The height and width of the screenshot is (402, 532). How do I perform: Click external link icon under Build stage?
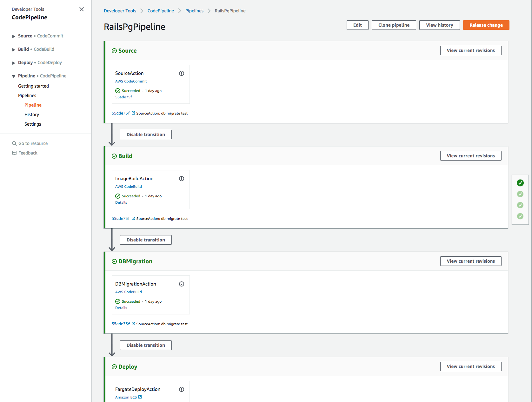click(133, 218)
